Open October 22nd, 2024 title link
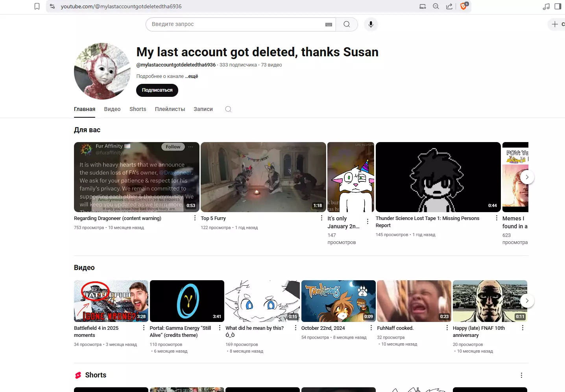The height and width of the screenshot is (392, 565). pyautogui.click(x=323, y=328)
